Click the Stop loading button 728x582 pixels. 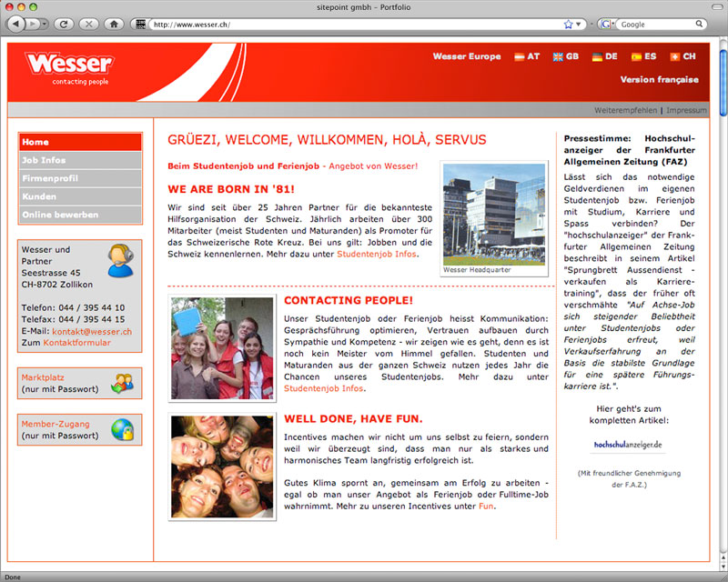click(x=88, y=24)
